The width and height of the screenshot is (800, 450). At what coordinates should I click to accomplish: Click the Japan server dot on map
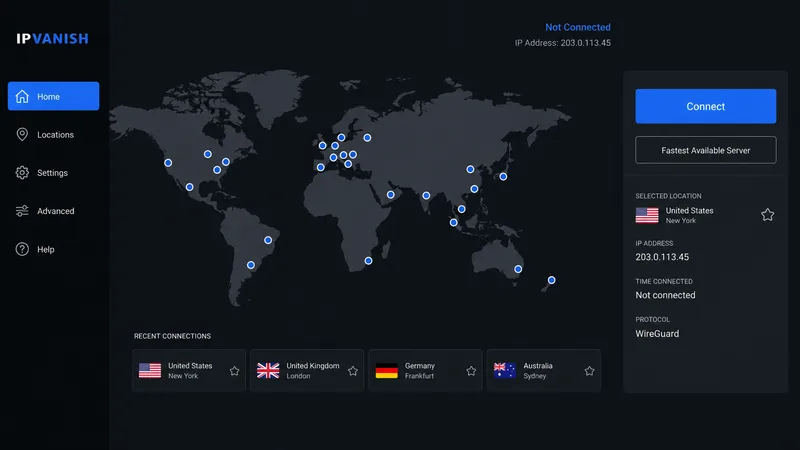(503, 177)
